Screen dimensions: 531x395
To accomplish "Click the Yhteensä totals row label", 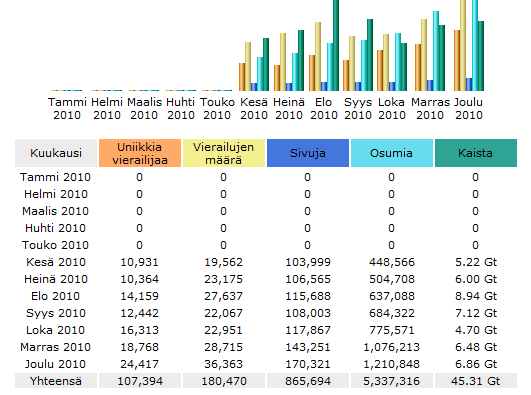I will pos(56,381).
